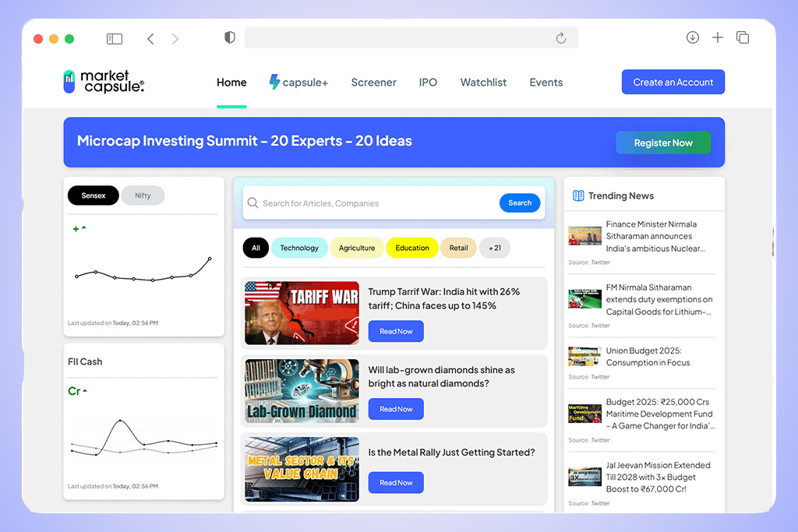Viewport: 798px width, 532px height.
Task: Select the All category filter chip
Action: [256, 248]
